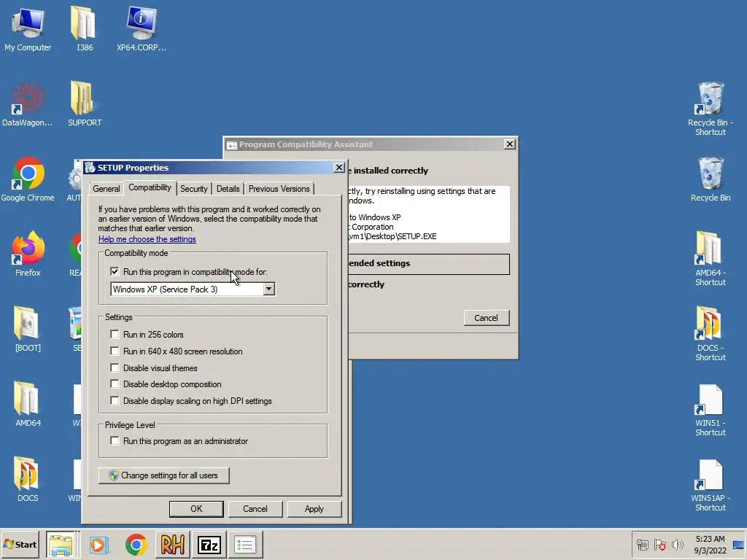Select DOCS - Shortcut icon
747x560 pixels.
[x=711, y=334]
